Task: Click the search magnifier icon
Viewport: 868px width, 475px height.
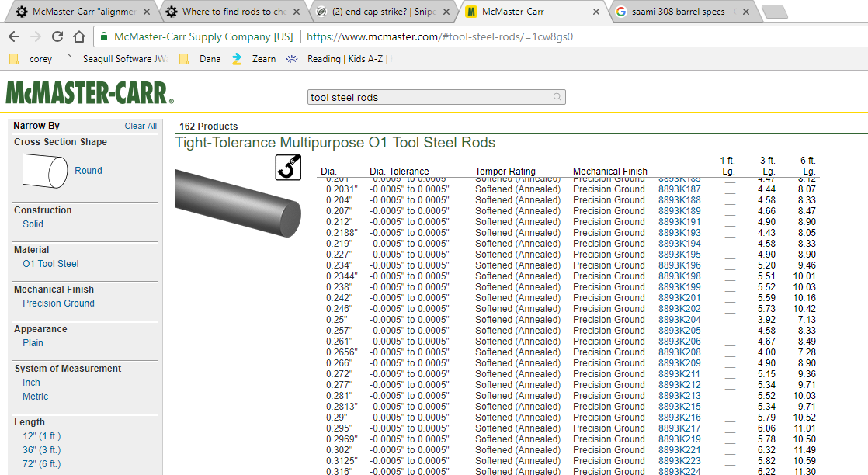Action: click(x=557, y=97)
